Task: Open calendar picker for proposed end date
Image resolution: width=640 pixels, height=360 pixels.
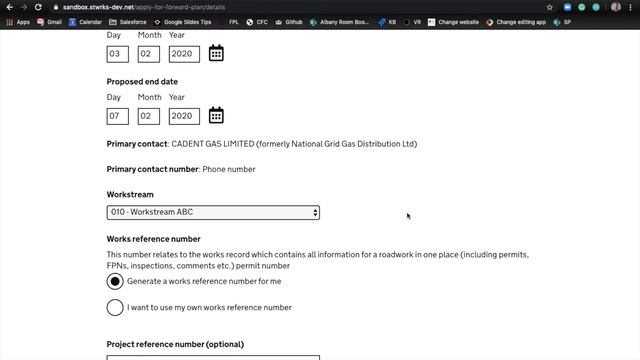Action: click(216, 115)
